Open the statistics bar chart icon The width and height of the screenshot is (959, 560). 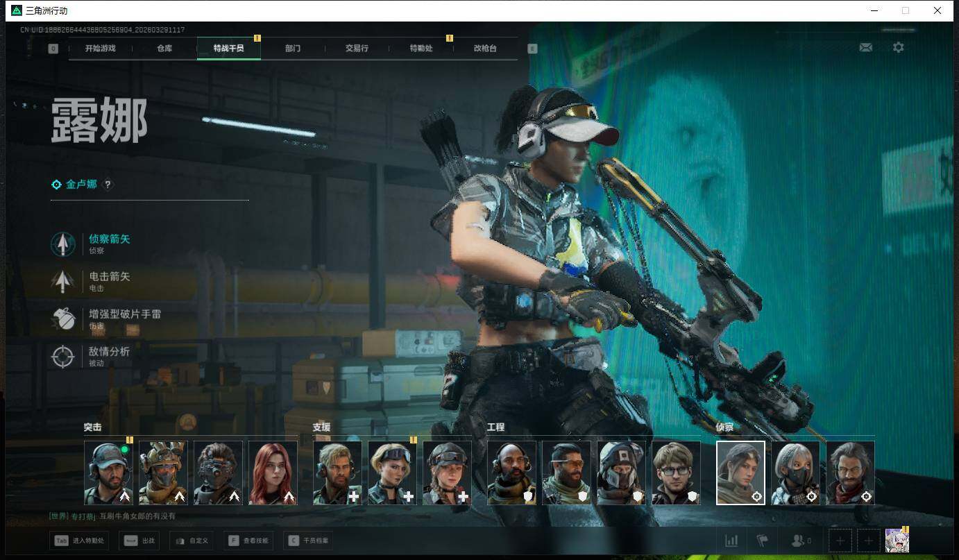731,541
